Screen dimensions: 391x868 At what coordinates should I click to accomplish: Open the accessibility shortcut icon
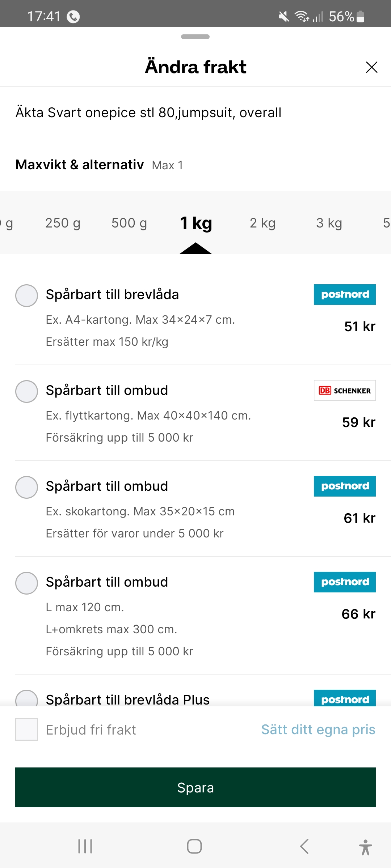click(365, 847)
